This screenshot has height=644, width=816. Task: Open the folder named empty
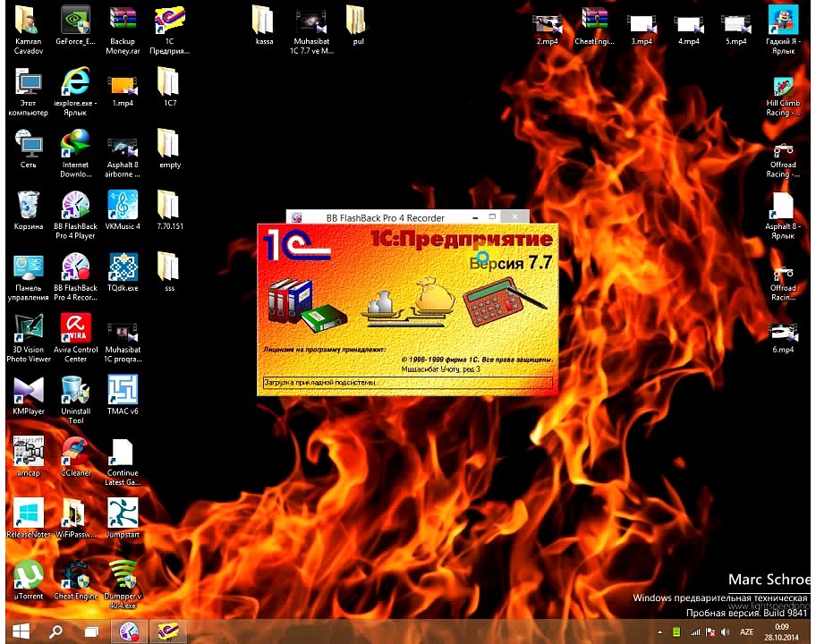(x=170, y=148)
